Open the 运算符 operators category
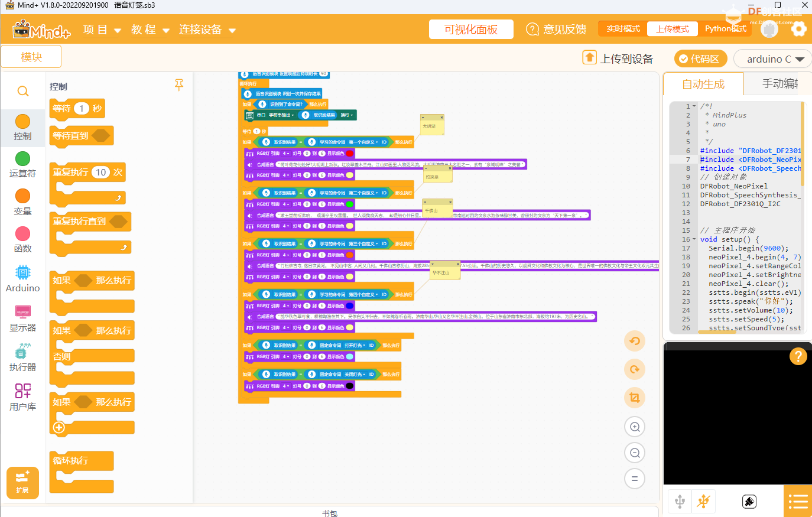Image resolution: width=812 pixels, height=517 pixels. point(22,165)
